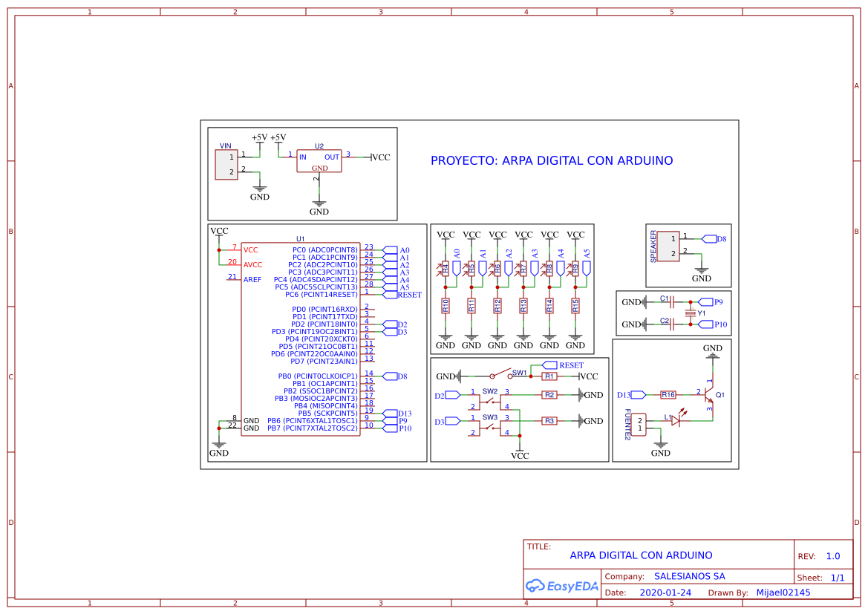Select the L1 LED symbol
868x614 pixels.
[x=676, y=420]
